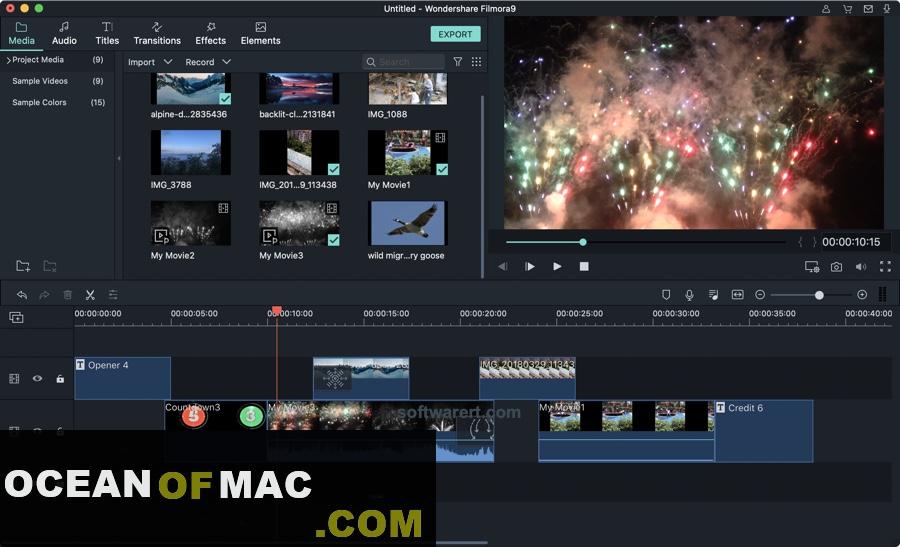This screenshot has height=547, width=900.
Task: Select the IMG_201...9_113438 thumbnail
Action: (299, 152)
